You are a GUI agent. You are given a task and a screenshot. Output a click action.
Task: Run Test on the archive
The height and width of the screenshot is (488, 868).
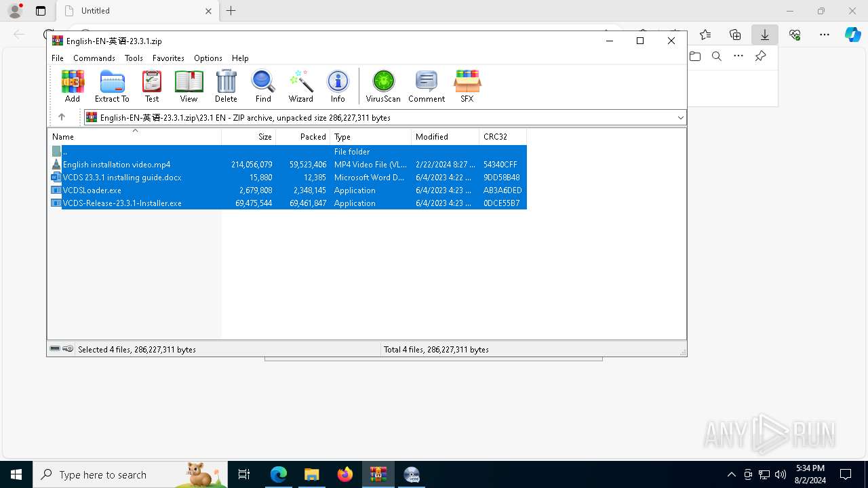(x=152, y=86)
